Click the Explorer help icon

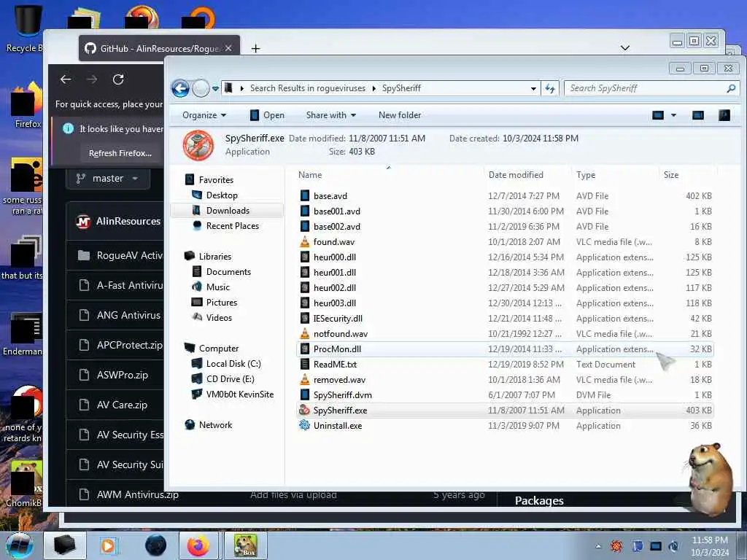click(724, 115)
